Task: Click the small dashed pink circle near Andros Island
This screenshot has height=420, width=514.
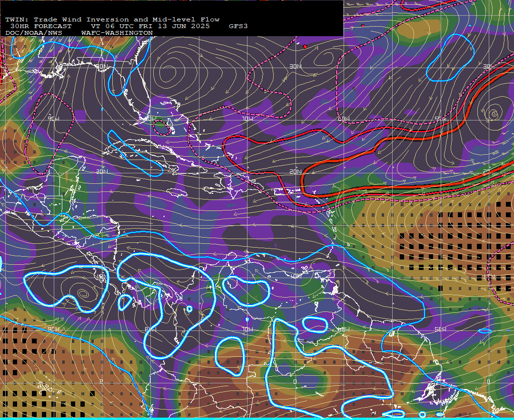Action: (x=163, y=128)
